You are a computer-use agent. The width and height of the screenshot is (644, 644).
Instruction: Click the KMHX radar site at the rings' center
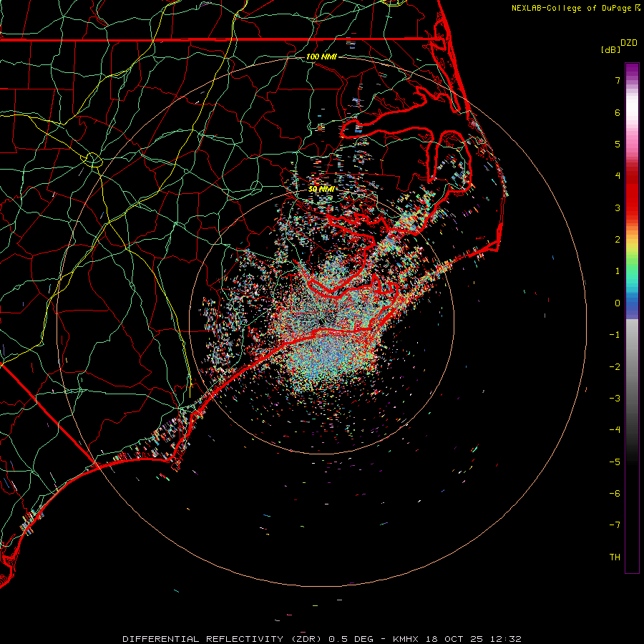(x=321, y=321)
